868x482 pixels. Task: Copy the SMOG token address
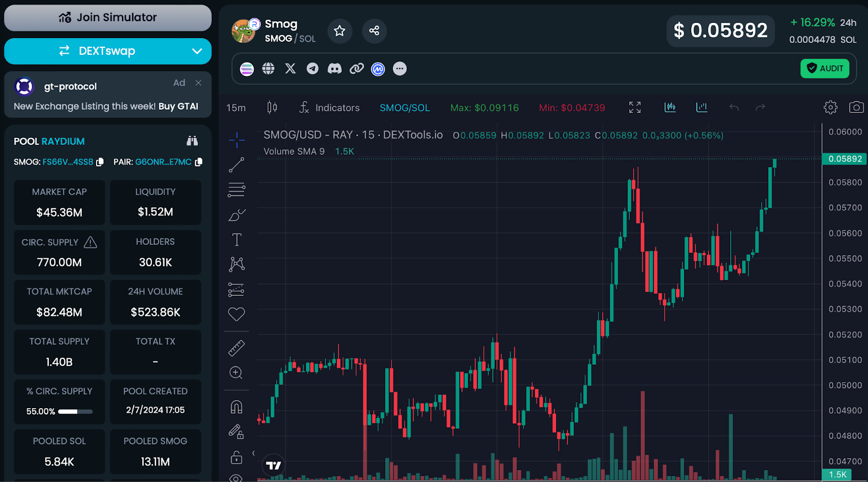[x=100, y=162]
